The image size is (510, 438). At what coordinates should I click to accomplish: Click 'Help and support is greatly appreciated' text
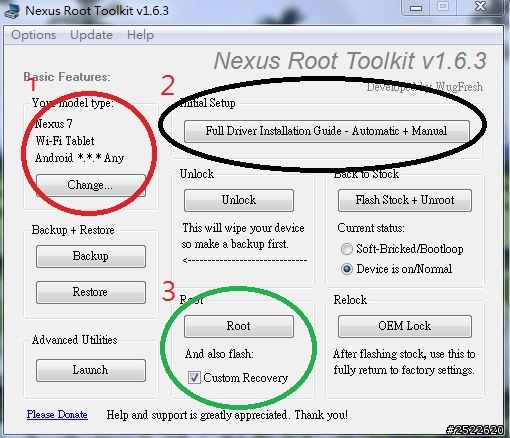pos(197,415)
